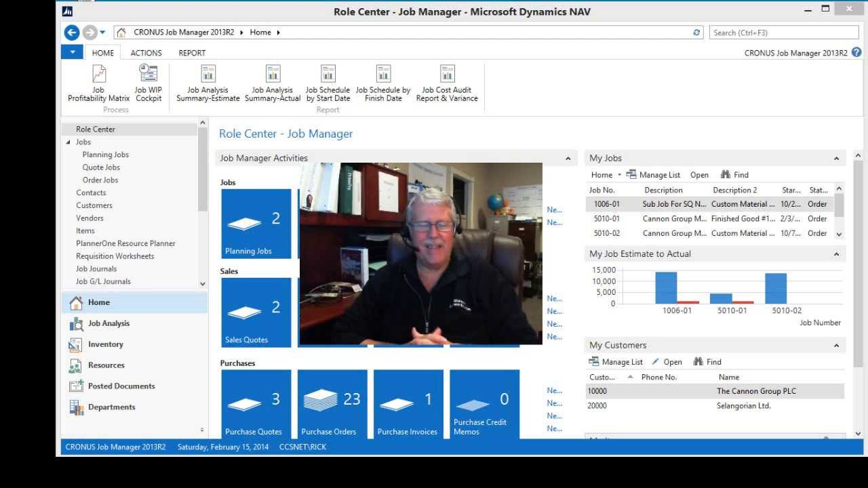Open Home dropdown in My Jobs

point(606,175)
